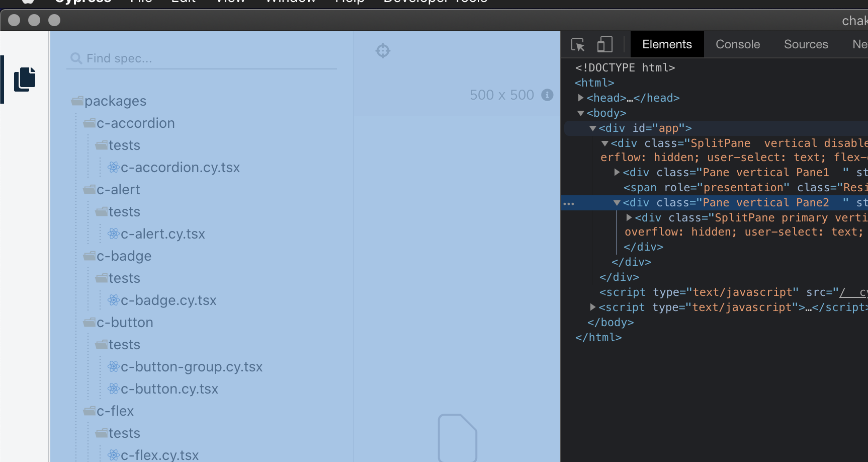Collapse the Pane2 div node
Viewport: 868px width, 462px height.
click(617, 203)
